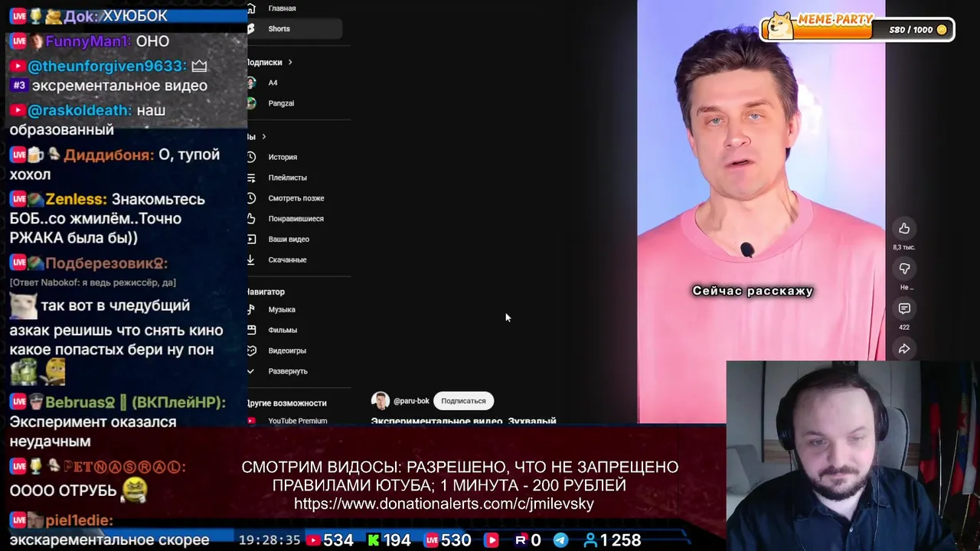
Task: Click the 'Сейчас расскажу' video caption
Action: pyautogui.click(x=753, y=291)
